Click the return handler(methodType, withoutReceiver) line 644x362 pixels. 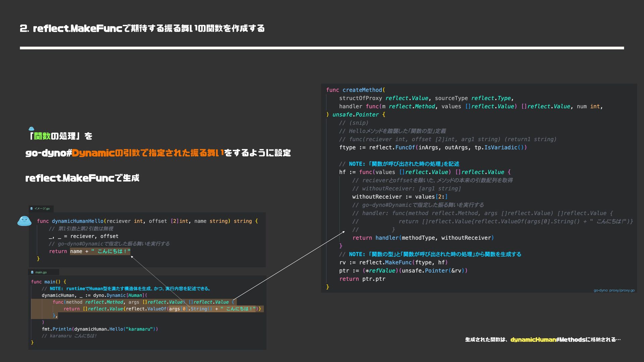pos(423,238)
